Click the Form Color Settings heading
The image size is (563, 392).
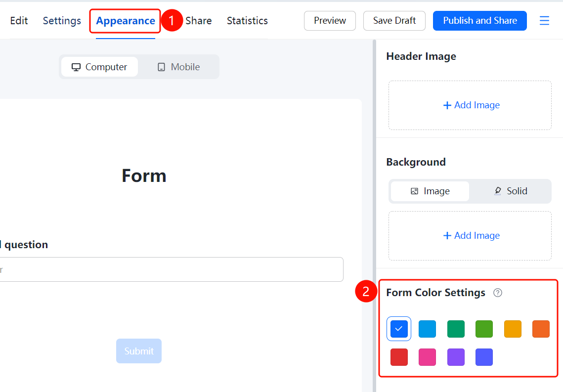pyautogui.click(x=435, y=293)
